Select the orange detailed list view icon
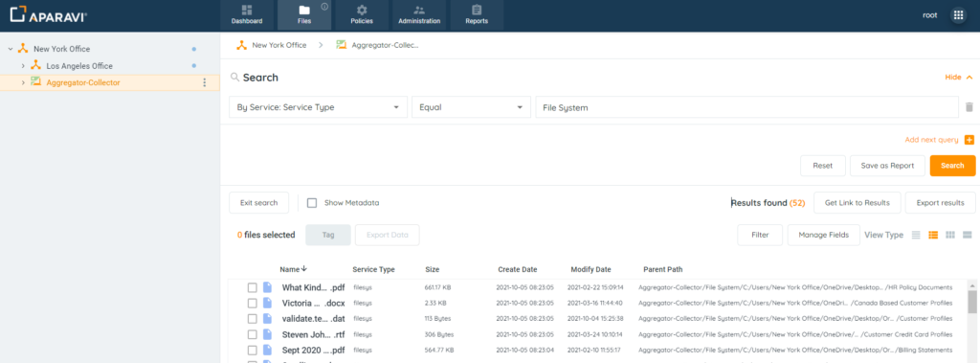The width and height of the screenshot is (980, 363). [x=933, y=235]
